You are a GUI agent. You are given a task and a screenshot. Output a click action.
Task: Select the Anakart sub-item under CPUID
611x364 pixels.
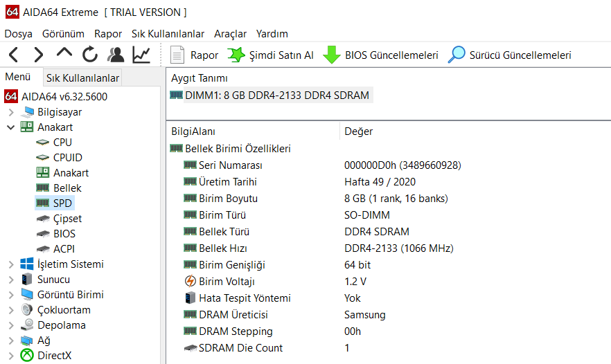click(71, 173)
